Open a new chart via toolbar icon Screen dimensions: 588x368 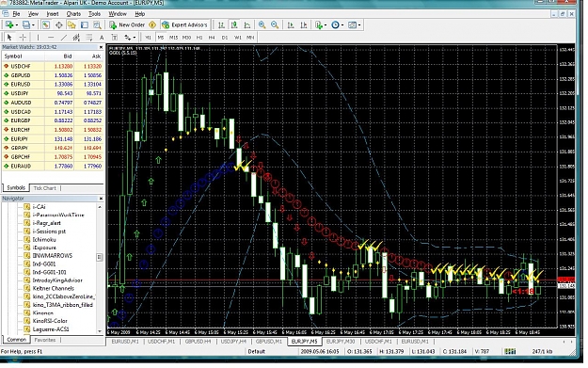9,25
